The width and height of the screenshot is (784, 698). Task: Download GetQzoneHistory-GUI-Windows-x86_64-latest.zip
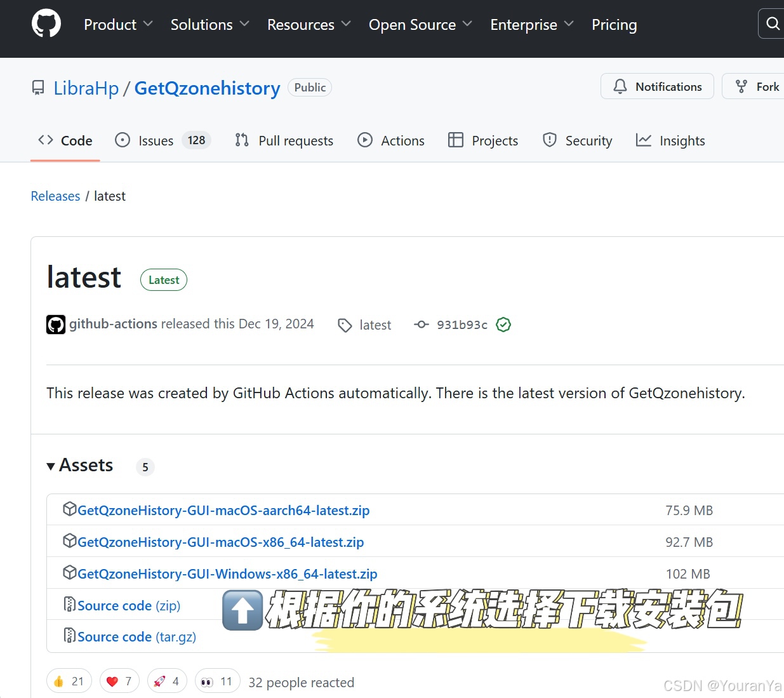point(227,574)
